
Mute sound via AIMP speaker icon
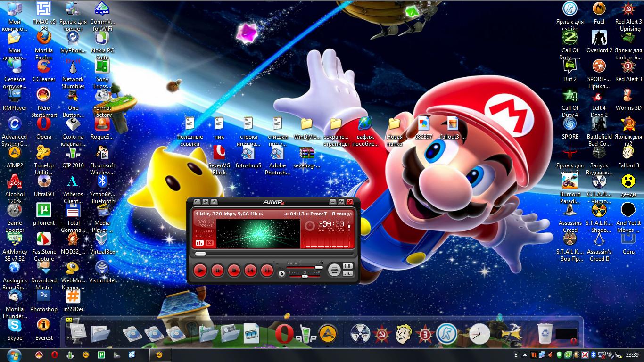pos(321,262)
